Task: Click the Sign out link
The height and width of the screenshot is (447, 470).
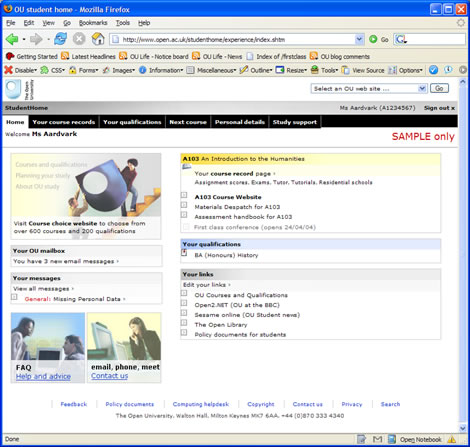Action: click(439, 108)
